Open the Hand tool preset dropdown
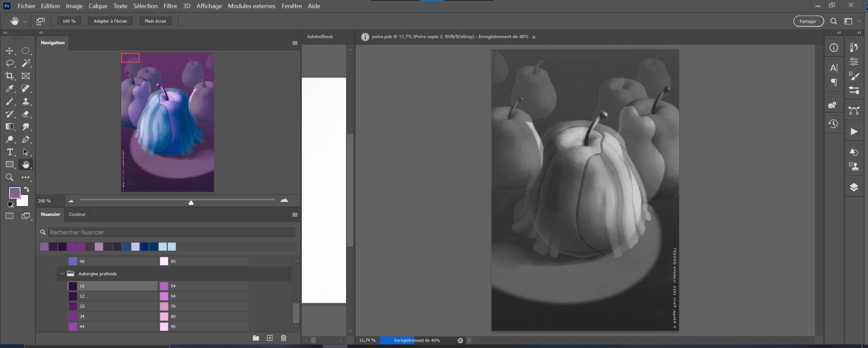Viewport: 868px width, 348px height. [25, 22]
